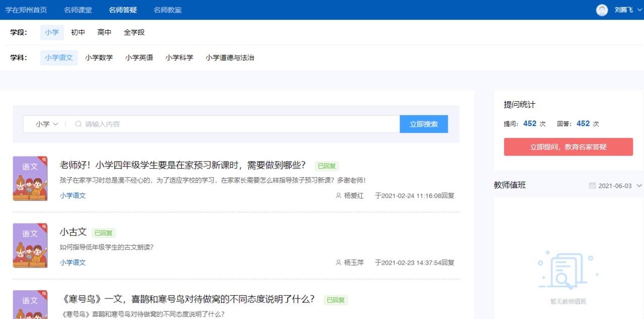Click calendar icon beside 2021-06-03
644x319 pixels.
[592, 186]
